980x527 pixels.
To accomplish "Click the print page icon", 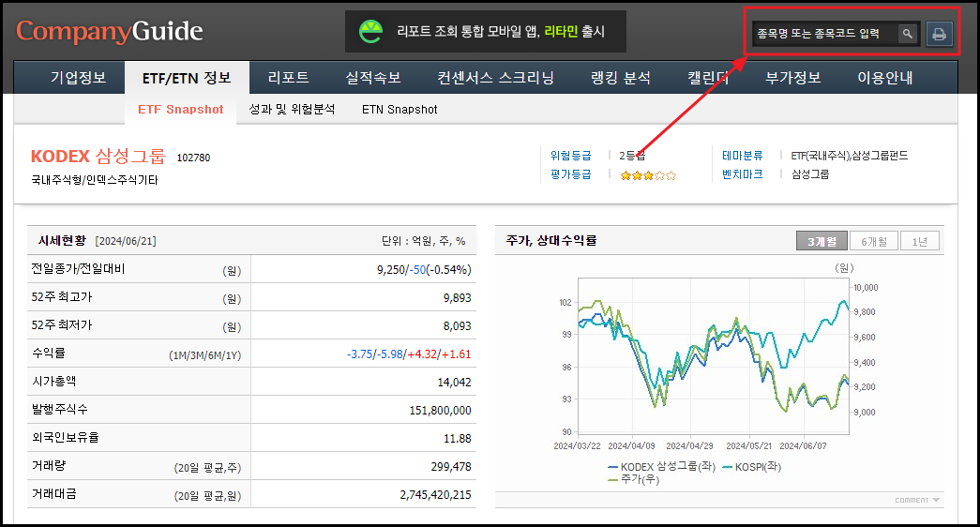I will (939, 34).
